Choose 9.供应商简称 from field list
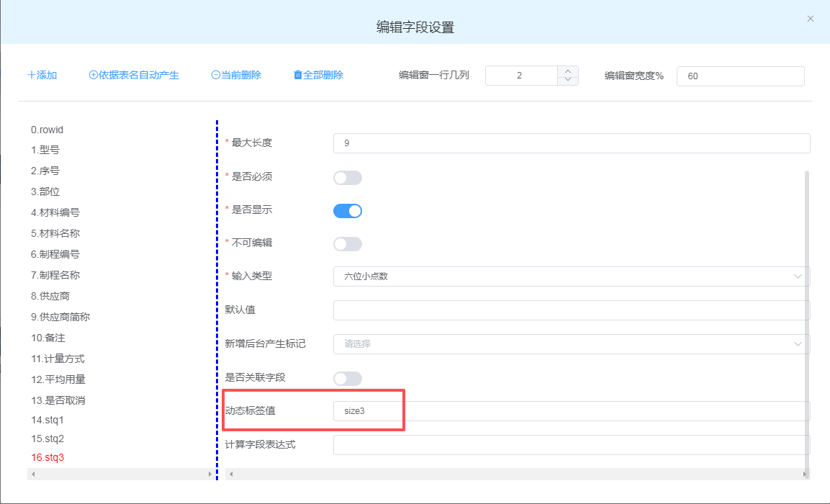The image size is (830, 504). click(60, 317)
